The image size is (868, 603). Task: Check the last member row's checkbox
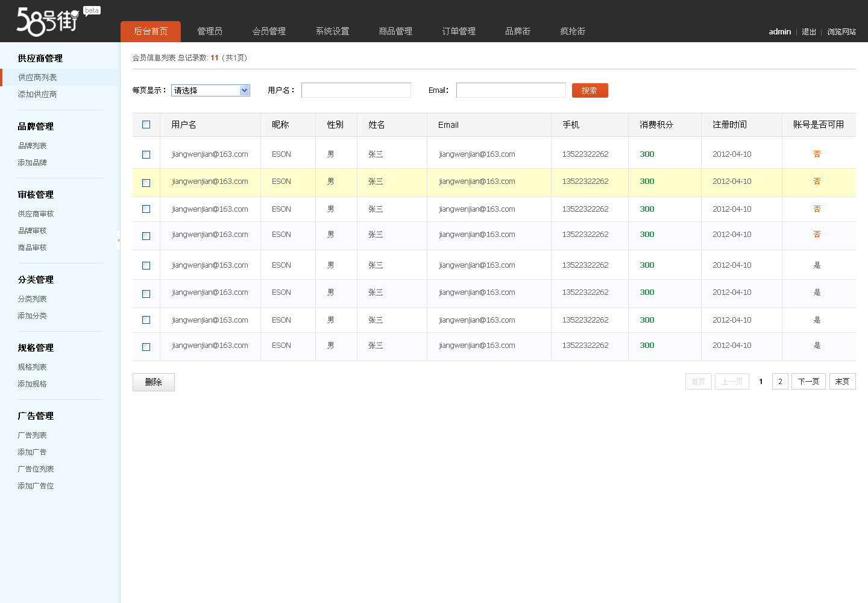pyautogui.click(x=146, y=347)
